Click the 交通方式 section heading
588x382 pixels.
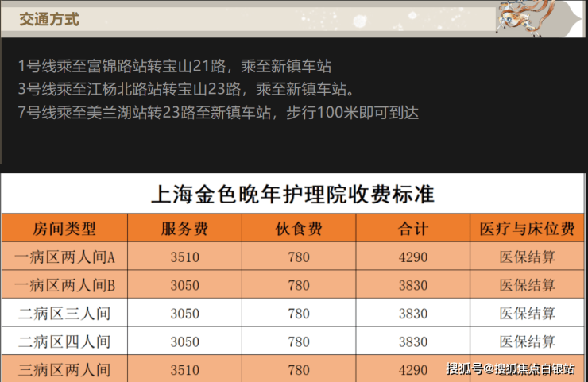[49, 20]
